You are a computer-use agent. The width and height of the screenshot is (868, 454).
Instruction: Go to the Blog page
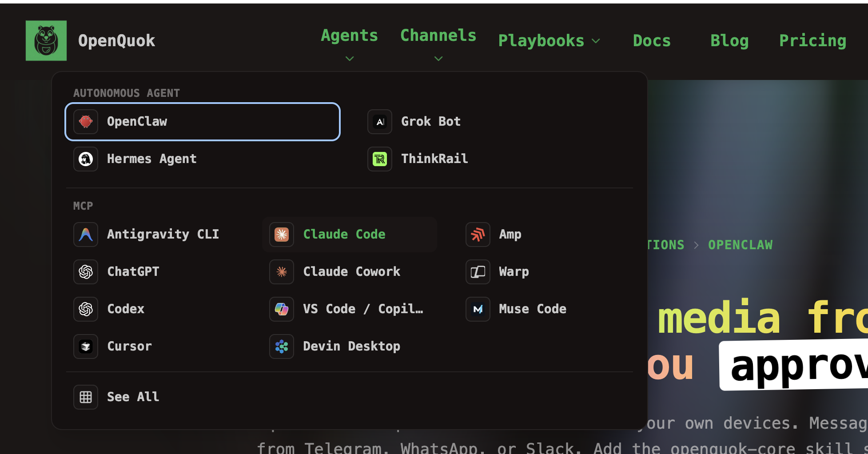(x=729, y=41)
